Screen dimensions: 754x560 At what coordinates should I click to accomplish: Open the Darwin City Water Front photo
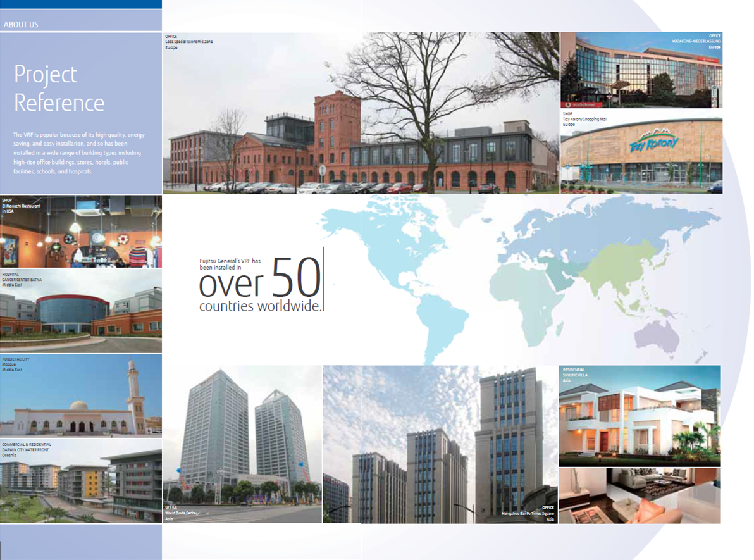click(81, 481)
